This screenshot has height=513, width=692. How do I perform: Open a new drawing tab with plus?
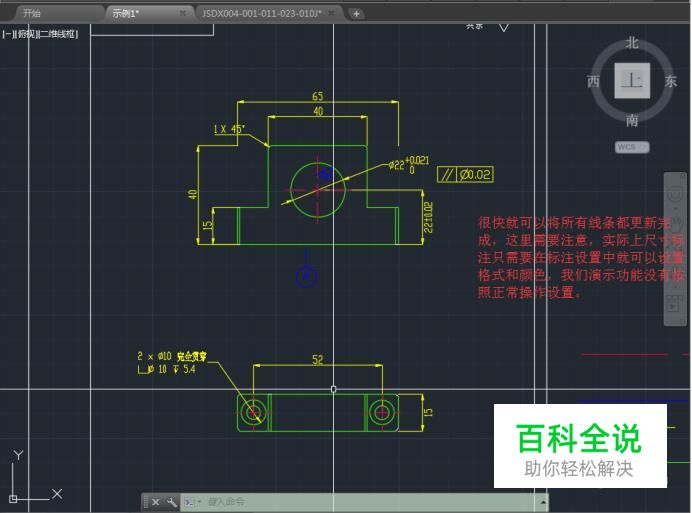click(356, 14)
